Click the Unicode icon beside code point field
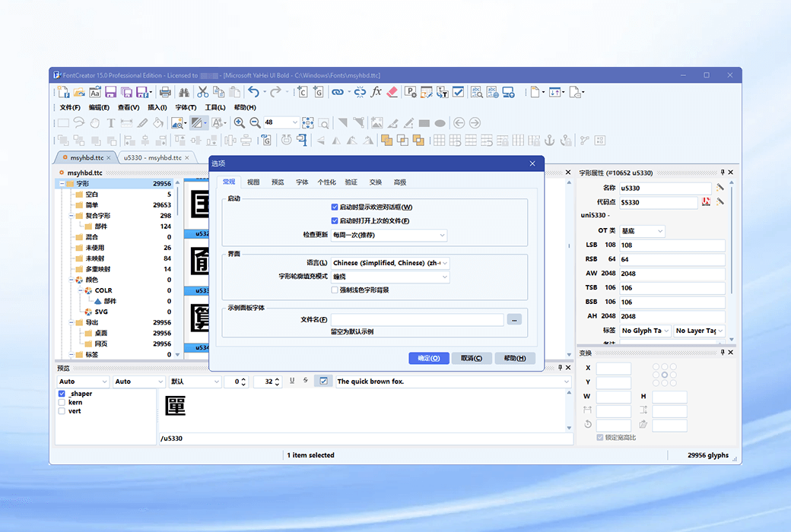The width and height of the screenshot is (791, 532). click(707, 201)
